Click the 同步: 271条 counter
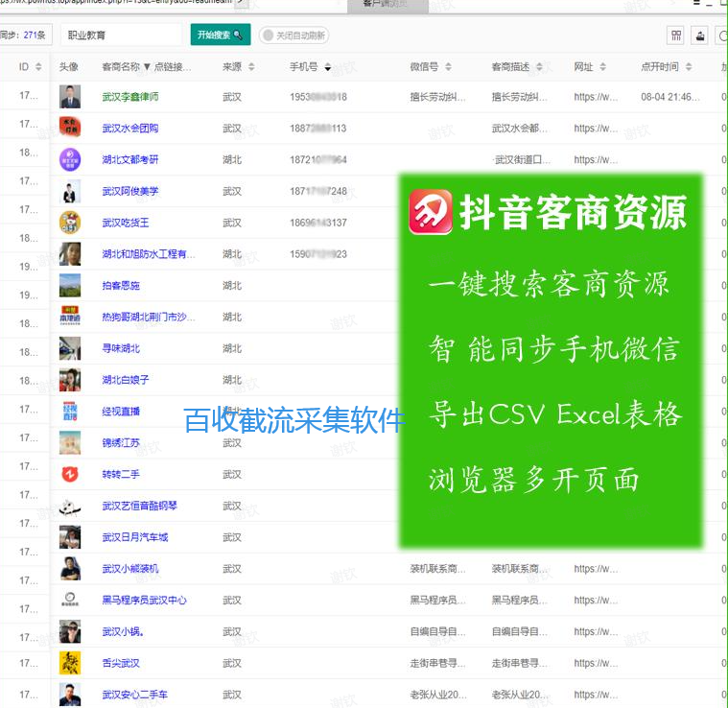Image resolution: width=728 pixels, height=708 pixels. (25, 35)
